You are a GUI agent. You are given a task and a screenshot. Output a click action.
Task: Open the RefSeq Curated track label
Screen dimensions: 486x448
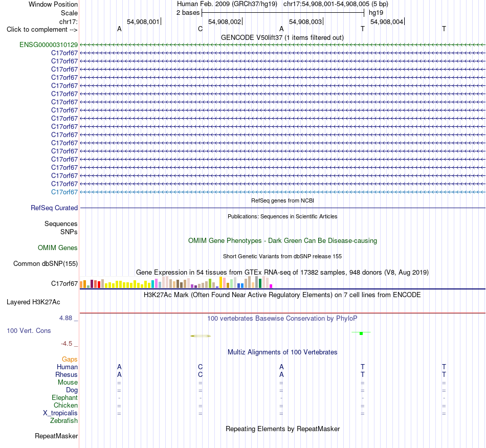[x=54, y=208]
